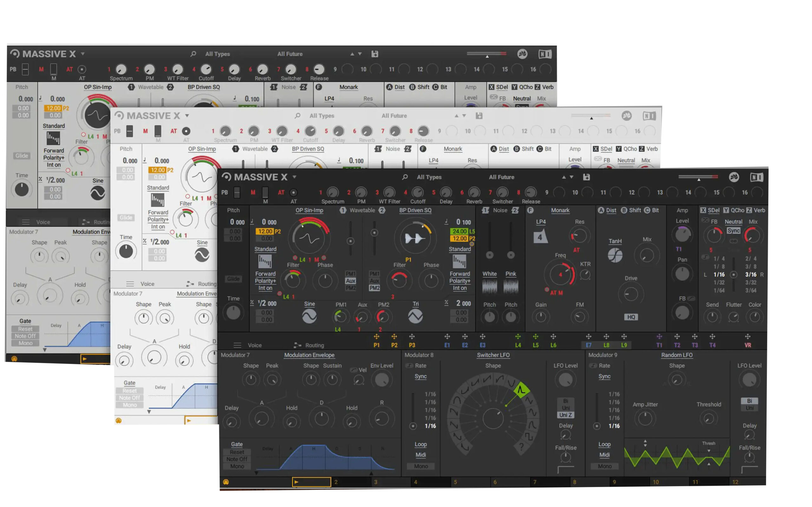This screenshot has height=507, width=812.
Task: Click TanH distortion shape icon
Action: (615, 255)
